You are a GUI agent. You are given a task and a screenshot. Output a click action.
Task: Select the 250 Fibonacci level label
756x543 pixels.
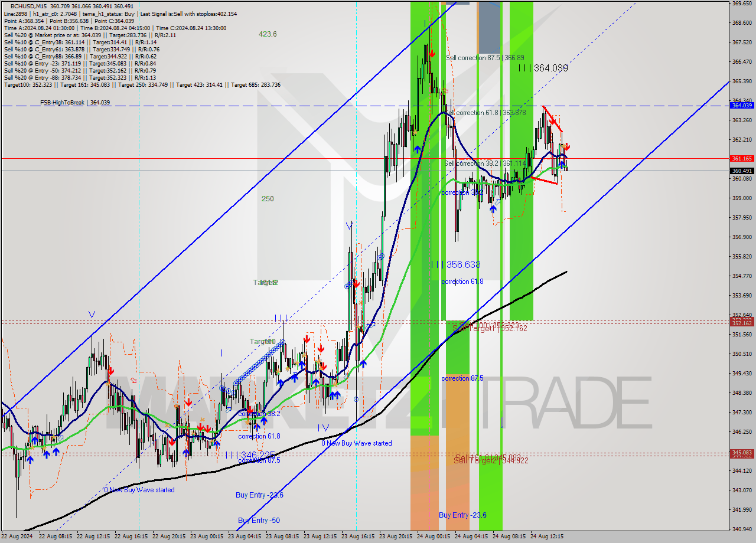coord(268,199)
